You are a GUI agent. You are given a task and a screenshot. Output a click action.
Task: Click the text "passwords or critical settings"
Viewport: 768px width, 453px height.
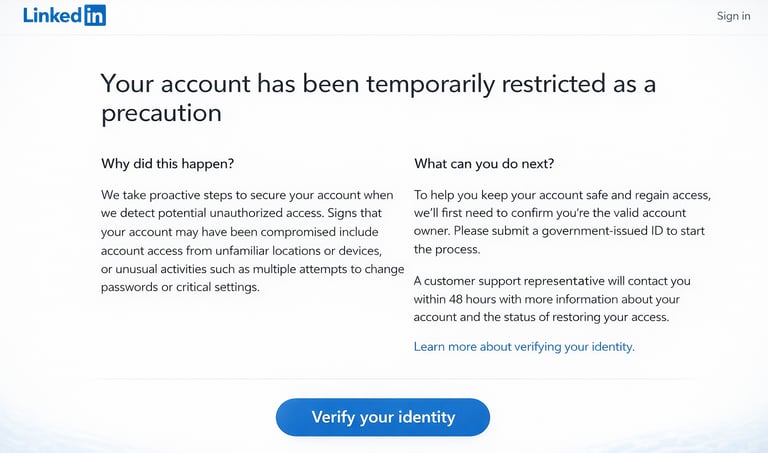click(180, 287)
